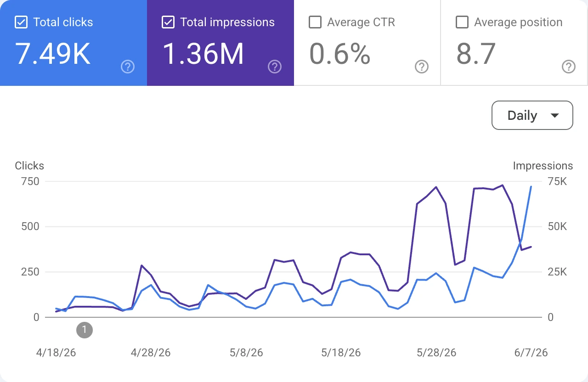Click the Clicks axis title
The image size is (588, 382).
29,166
